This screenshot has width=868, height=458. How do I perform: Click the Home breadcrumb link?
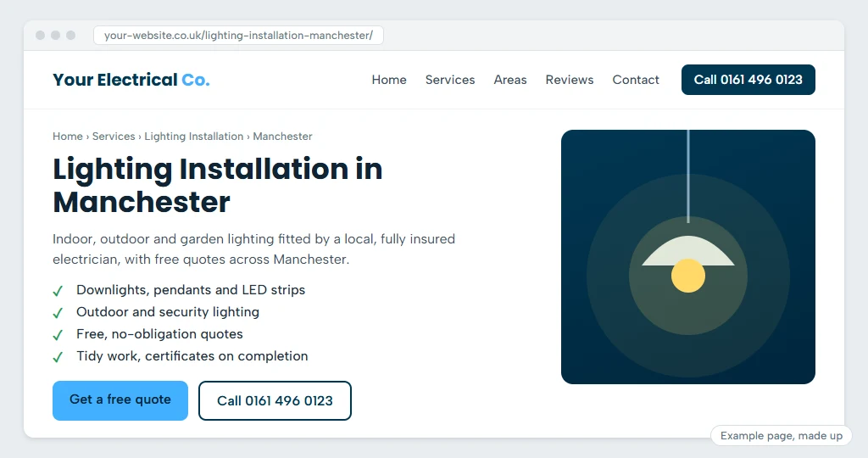tap(68, 137)
